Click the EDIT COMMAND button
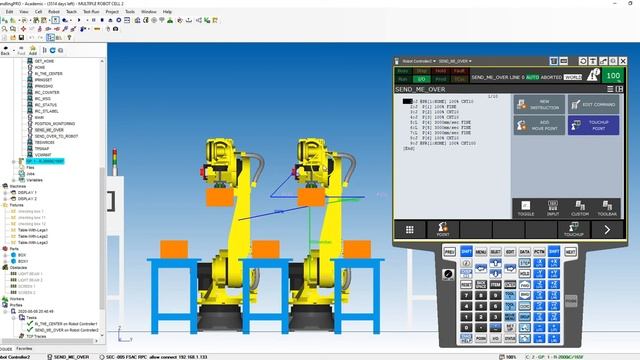640x360 pixels. (593, 104)
